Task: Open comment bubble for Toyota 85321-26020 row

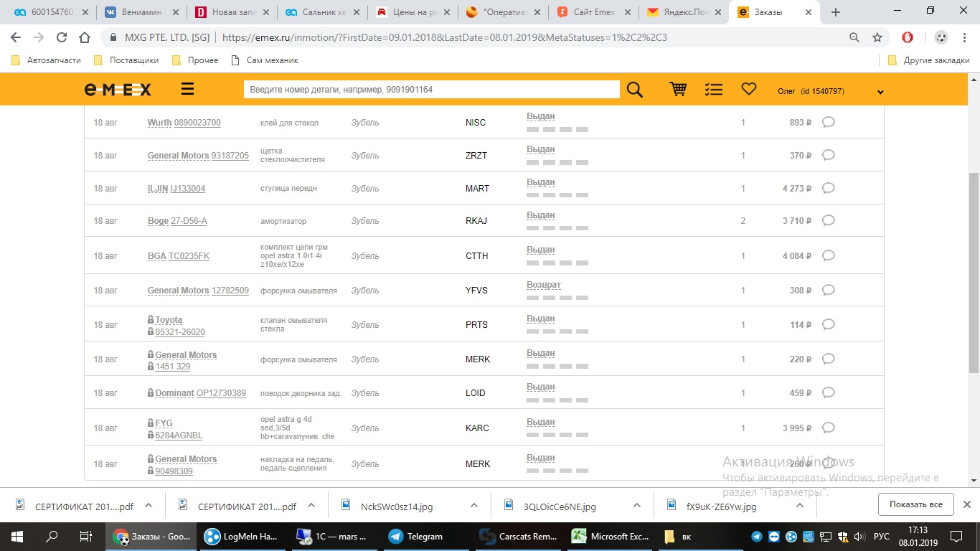Action: pos(828,324)
